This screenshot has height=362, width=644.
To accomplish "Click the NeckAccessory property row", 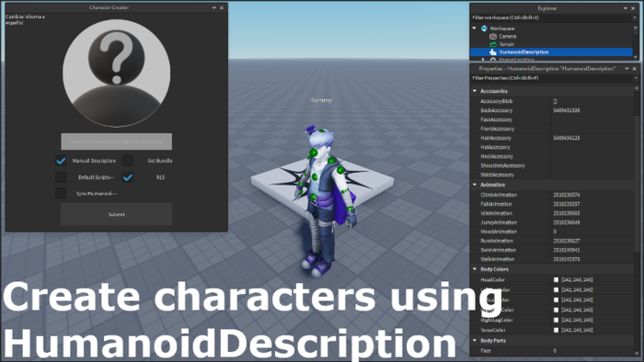I will pos(552,156).
